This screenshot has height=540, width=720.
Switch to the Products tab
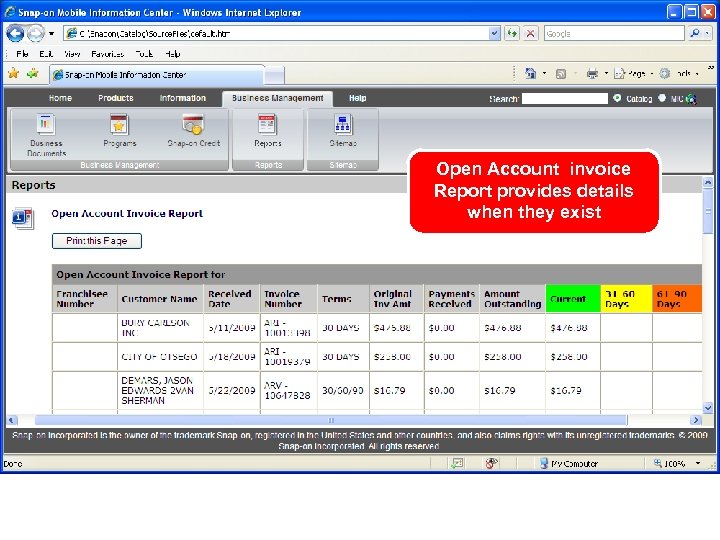pyautogui.click(x=116, y=98)
